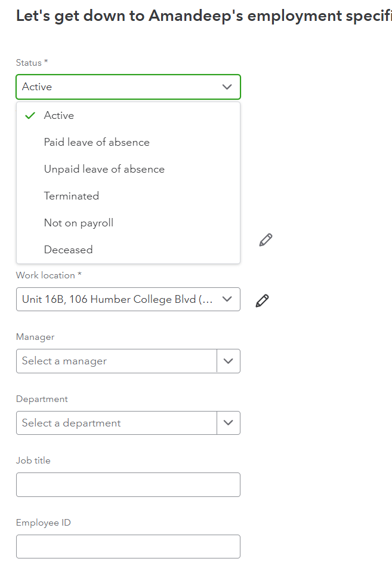Click the green checkmark next to Active
The image size is (392, 577).
pos(30,116)
